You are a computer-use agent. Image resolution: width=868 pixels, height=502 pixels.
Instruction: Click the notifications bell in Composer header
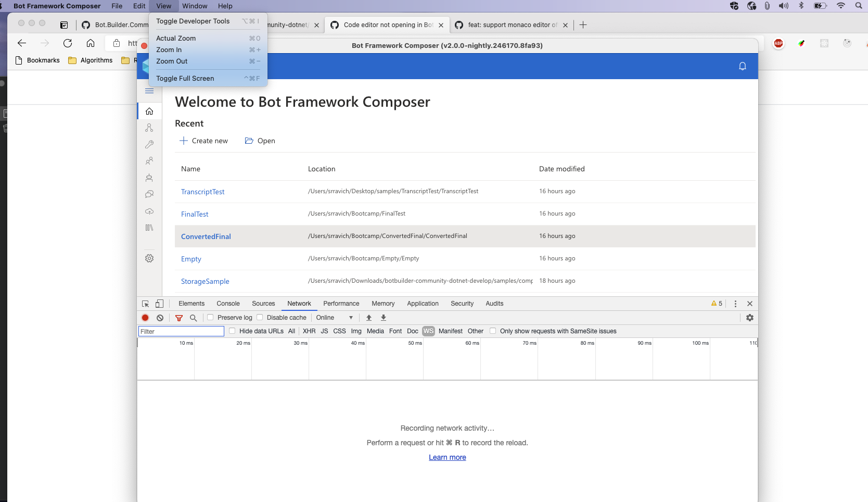[x=743, y=66]
